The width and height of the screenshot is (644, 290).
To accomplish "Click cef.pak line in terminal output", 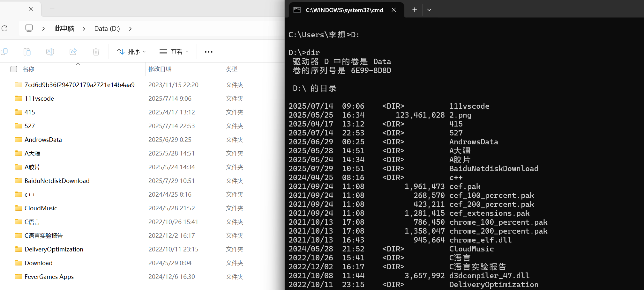I will (385, 186).
